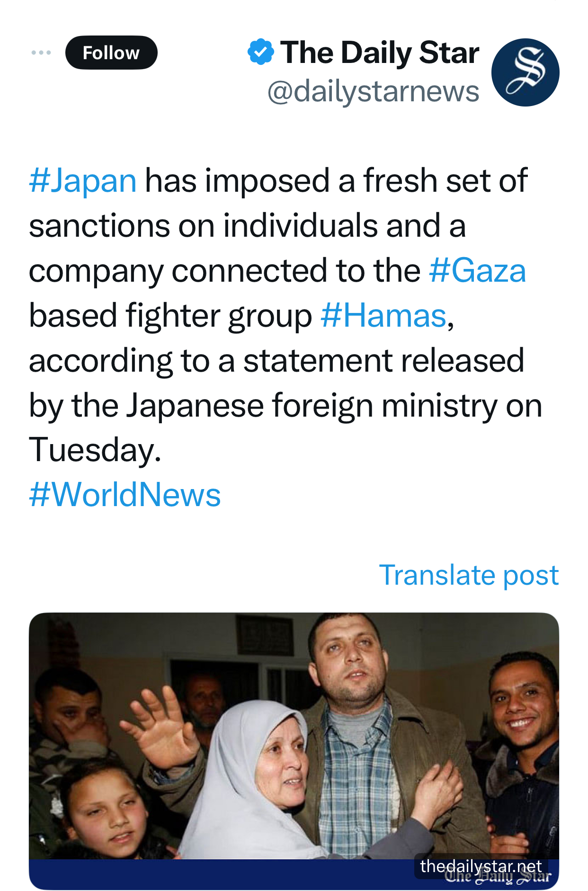Click the blue verified badge

[x=260, y=52]
